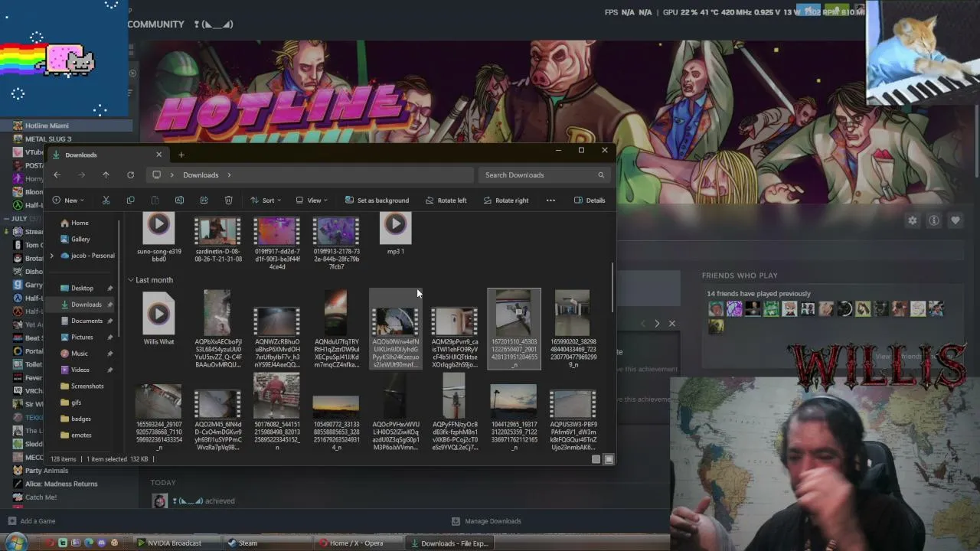
Task: Rotate the selected image right
Action: click(x=506, y=201)
